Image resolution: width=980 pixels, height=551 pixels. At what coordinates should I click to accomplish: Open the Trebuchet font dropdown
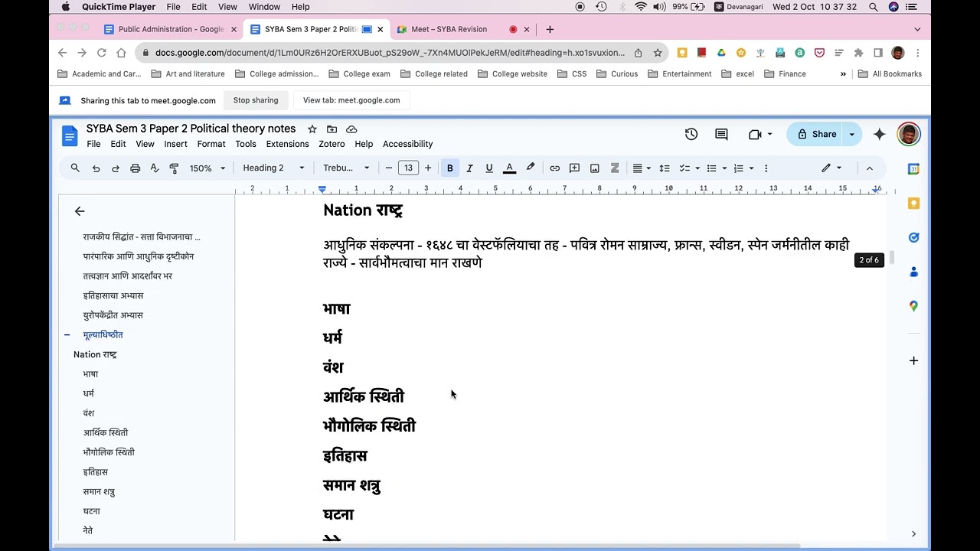pos(346,168)
